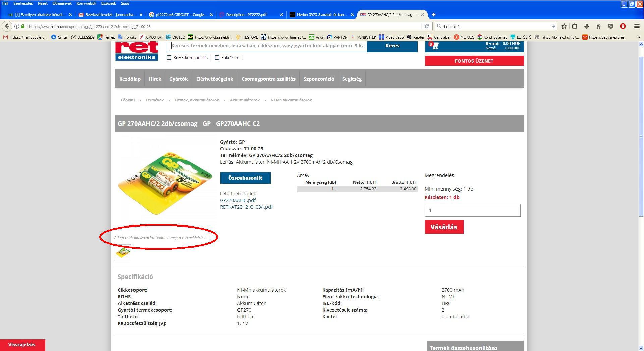Viewport: 644px width, 351px height.
Task: Open site information icon in address bar
Action: (x=17, y=26)
